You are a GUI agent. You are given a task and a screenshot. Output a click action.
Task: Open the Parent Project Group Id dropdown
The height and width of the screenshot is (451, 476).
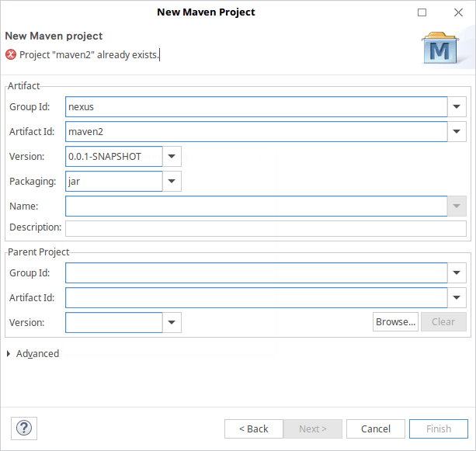coord(457,272)
